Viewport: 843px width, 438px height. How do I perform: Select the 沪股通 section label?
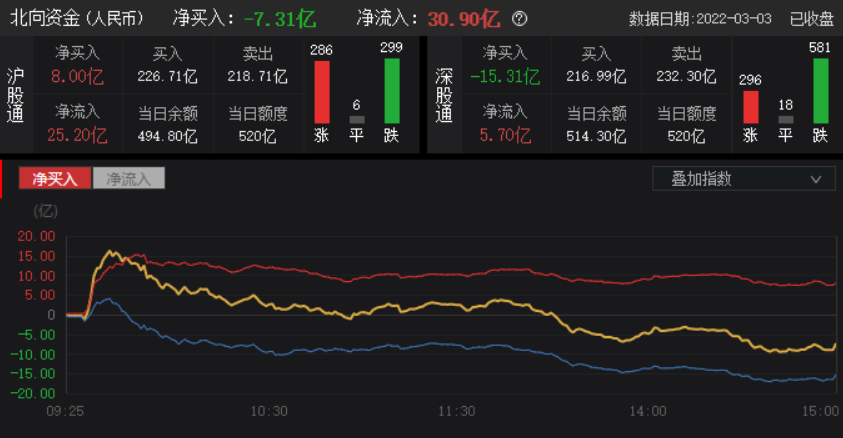click(15, 95)
